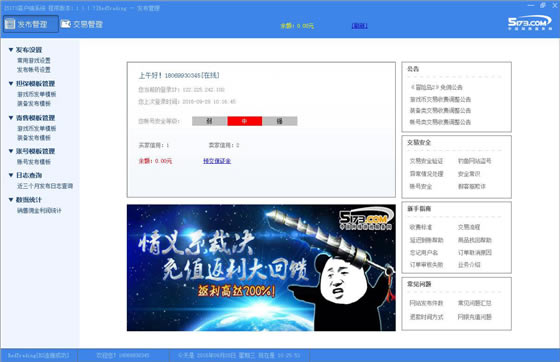Collapse the 担保模板管理 section arrow

tap(11, 83)
